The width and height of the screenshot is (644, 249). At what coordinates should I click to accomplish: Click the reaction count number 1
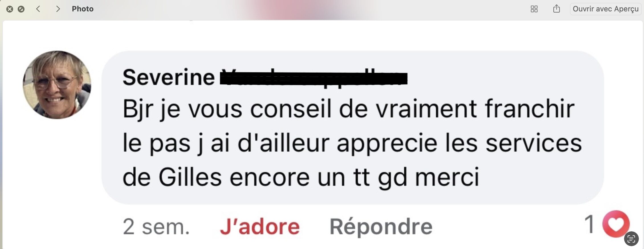[590, 224]
